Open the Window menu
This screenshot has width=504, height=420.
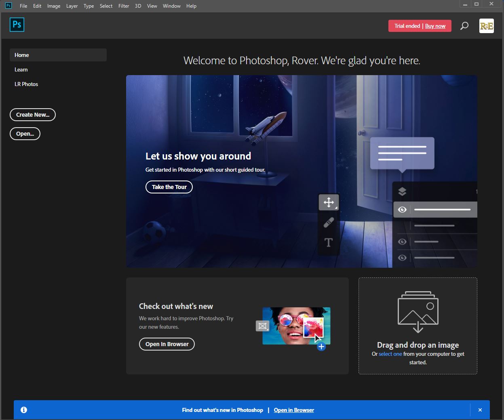[x=172, y=6]
